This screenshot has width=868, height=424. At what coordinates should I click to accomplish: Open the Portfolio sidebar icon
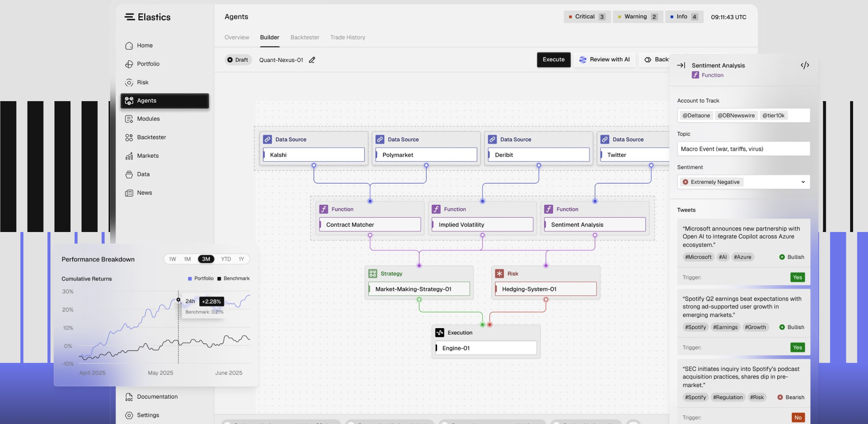coord(129,64)
